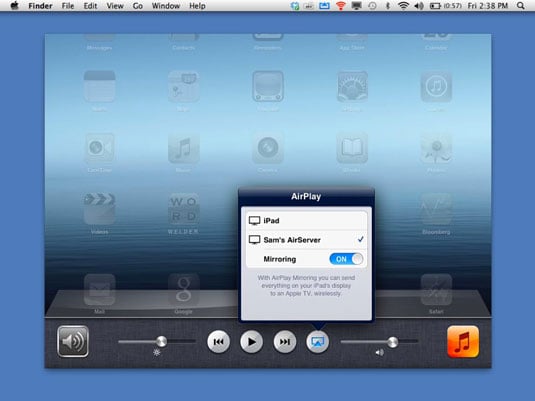
Task: Toggle the Mirroring switch off
Action: (346, 259)
